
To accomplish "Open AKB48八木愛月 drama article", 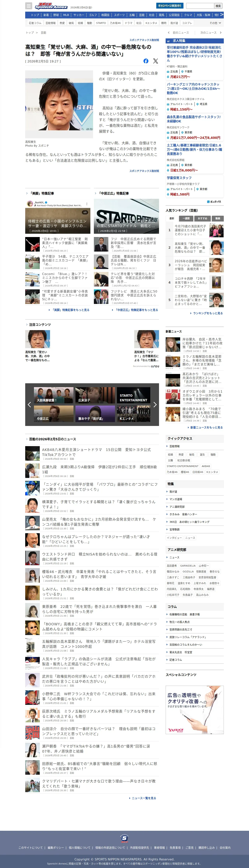I will point(92,453).
